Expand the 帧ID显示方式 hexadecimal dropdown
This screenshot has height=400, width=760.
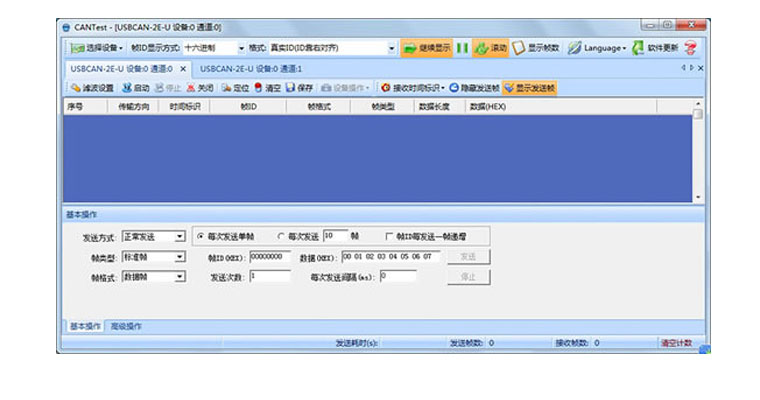[x=240, y=48]
